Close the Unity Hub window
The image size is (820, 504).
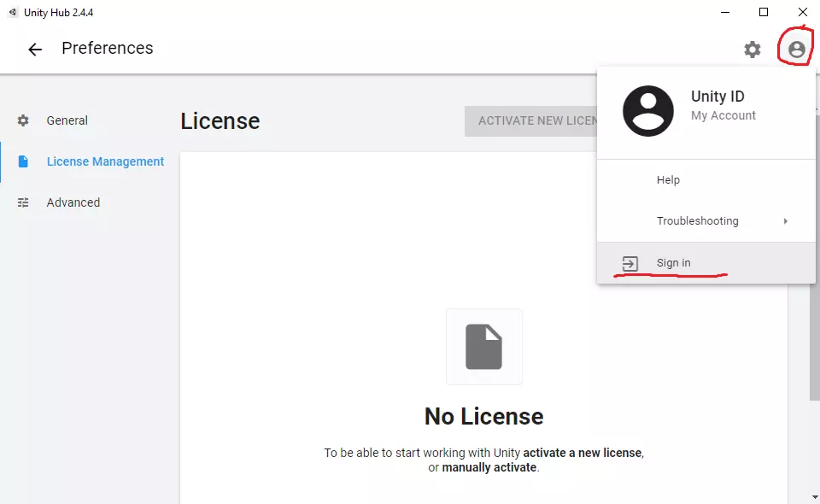[802, 12]
